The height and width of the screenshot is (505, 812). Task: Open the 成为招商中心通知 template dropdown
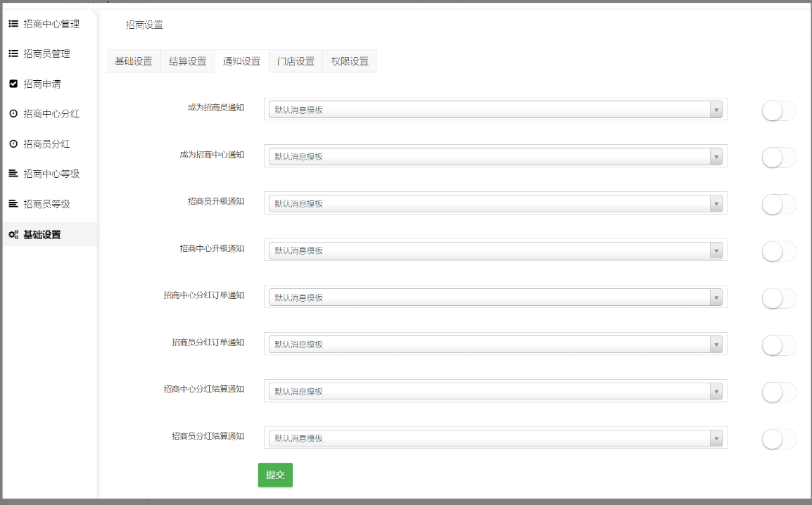point(495,157)
